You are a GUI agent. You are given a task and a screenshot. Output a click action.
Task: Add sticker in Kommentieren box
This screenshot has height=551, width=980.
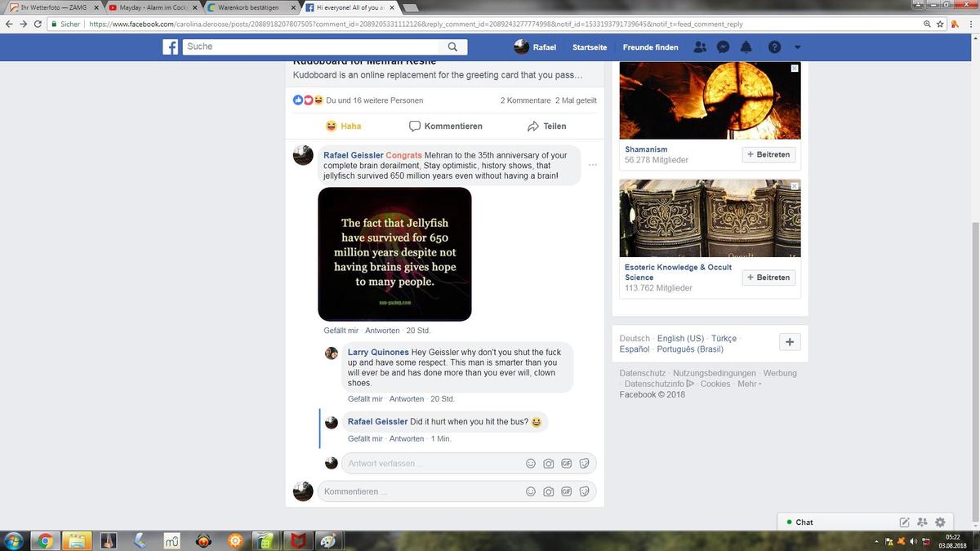585,491
